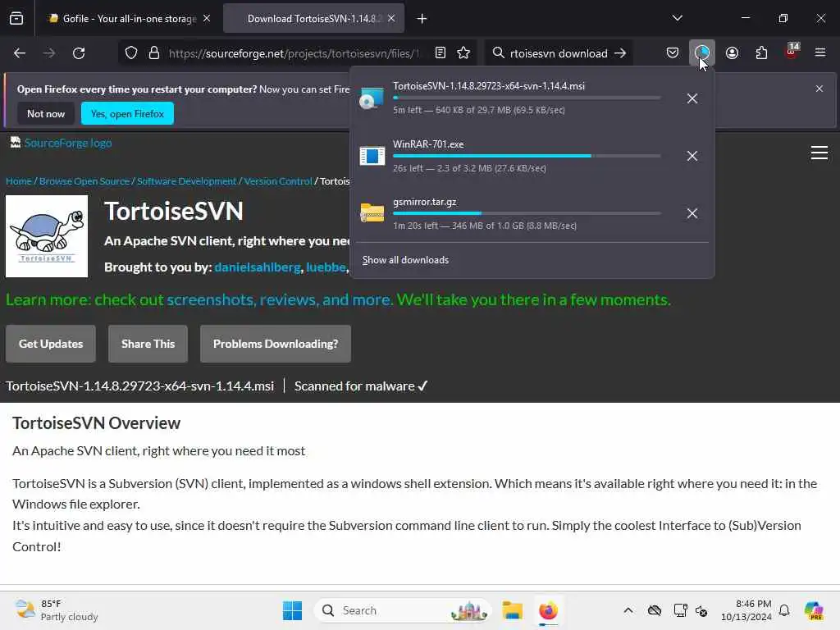The height and width of the screenshot is (630, 840).
Task: Open notifications bell in system tray
Action: [784, 610]
